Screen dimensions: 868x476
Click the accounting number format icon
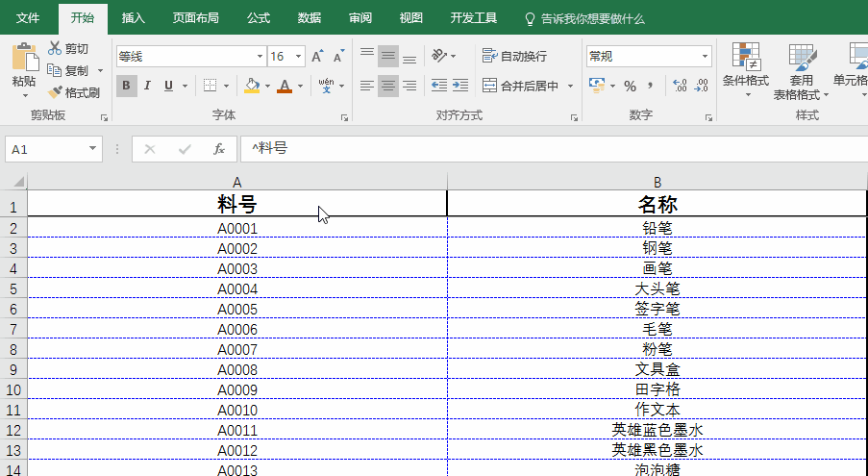coord(597,86)
